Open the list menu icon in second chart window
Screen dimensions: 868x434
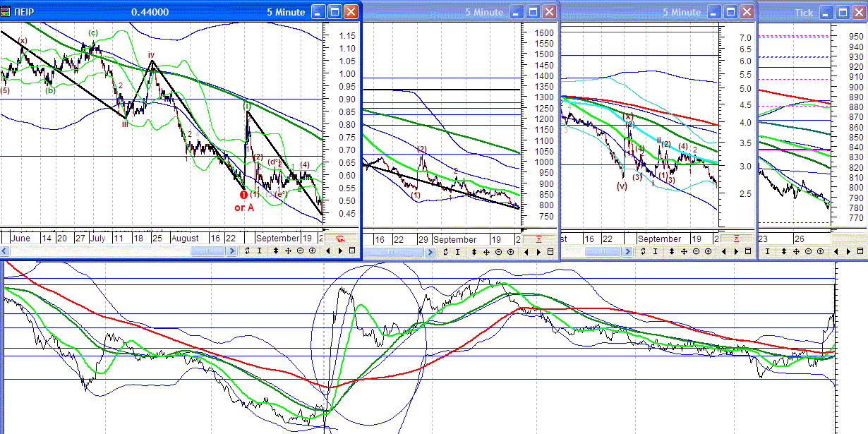pos(550,251)
